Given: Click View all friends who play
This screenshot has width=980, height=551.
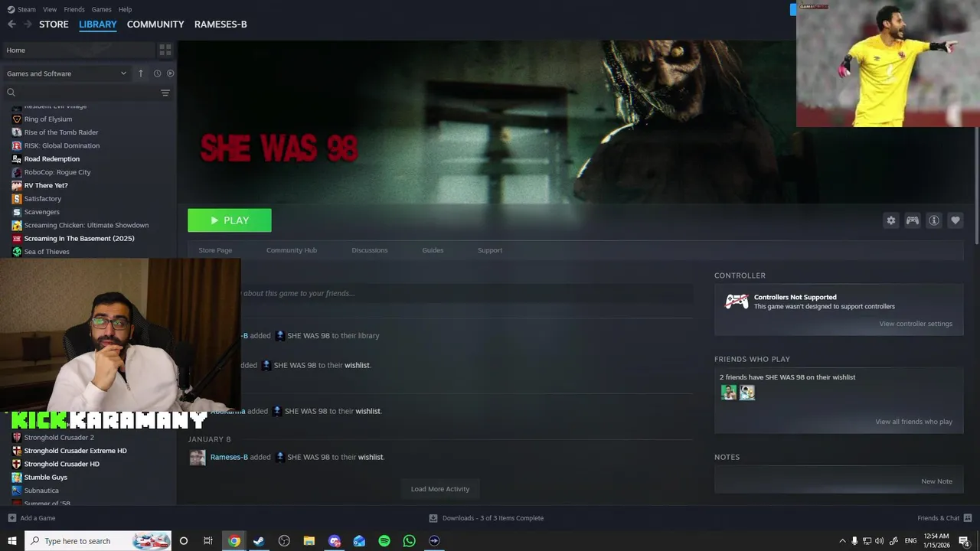Looking at the screenshot, I should (914, 422).
